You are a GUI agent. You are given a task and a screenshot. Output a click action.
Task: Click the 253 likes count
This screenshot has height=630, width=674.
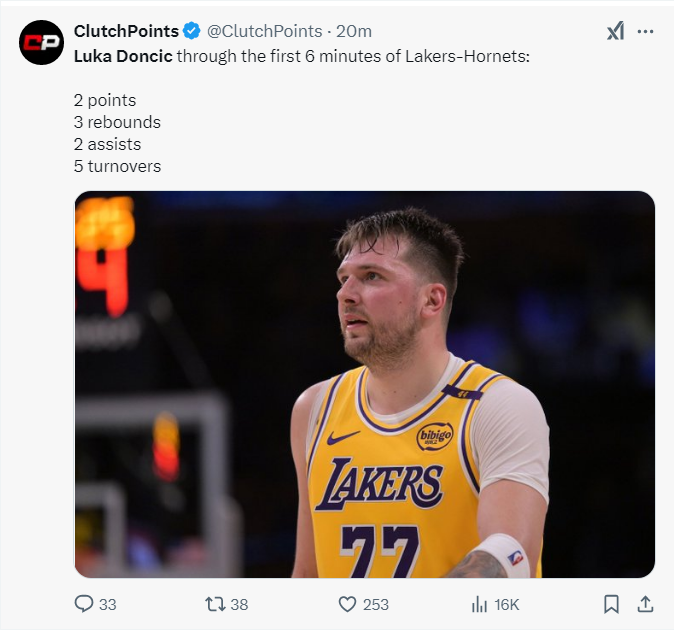376,604
